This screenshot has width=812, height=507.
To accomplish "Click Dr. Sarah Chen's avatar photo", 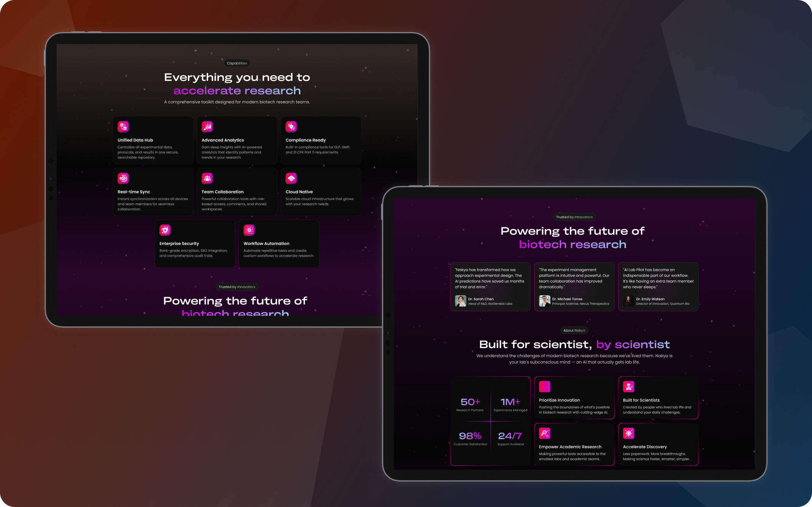I will [461, 301].
